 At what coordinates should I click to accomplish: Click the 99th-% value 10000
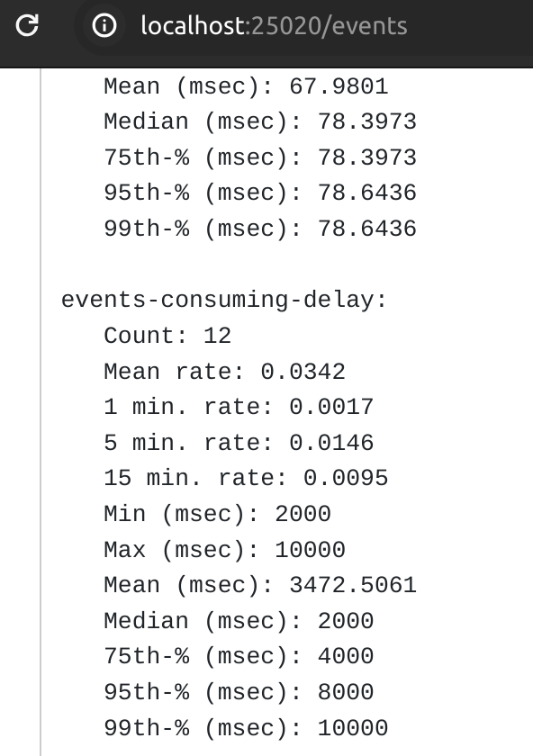(x=353, y=728)
